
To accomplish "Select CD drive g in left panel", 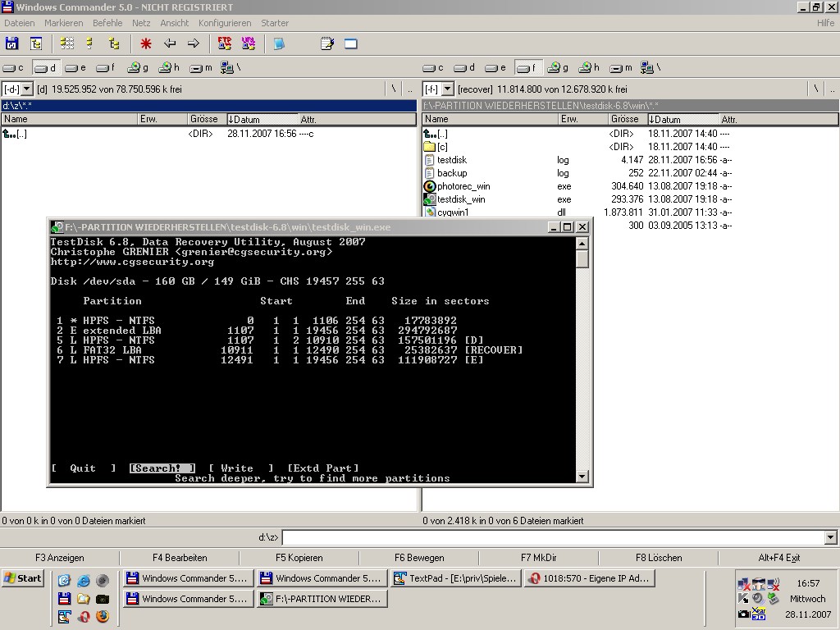I will coord(138,68).
